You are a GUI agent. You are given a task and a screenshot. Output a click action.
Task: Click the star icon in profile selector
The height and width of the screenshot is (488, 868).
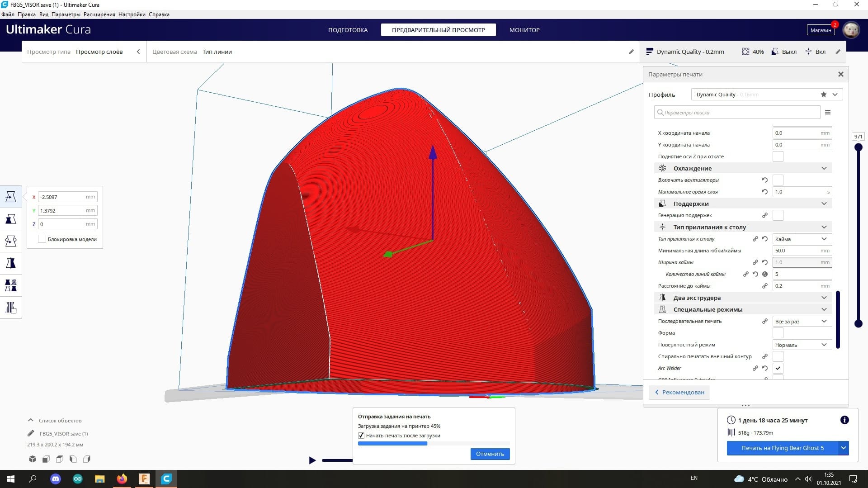pyautogui.click(x=824, y=95)
